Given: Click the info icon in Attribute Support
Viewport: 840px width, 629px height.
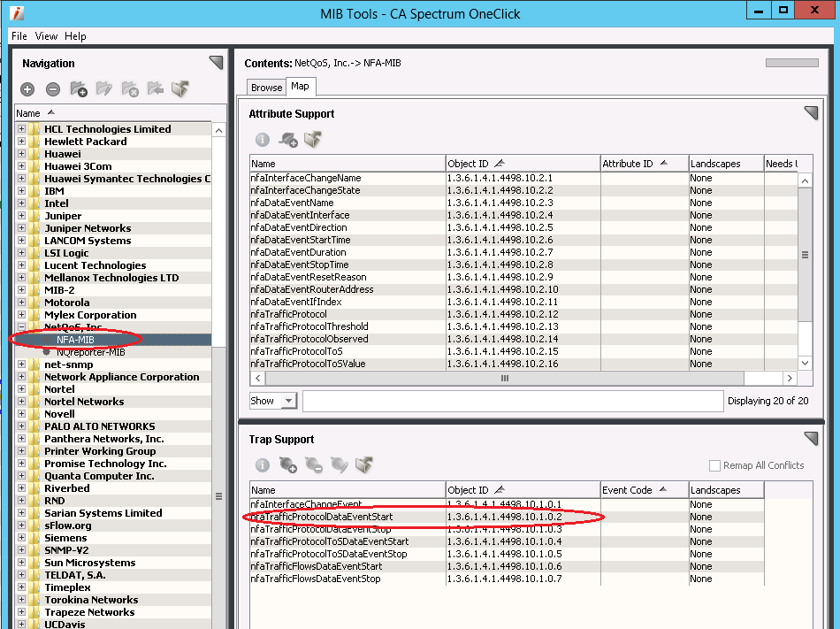Looking at the screenshot, I should click(x=263, y=140).
